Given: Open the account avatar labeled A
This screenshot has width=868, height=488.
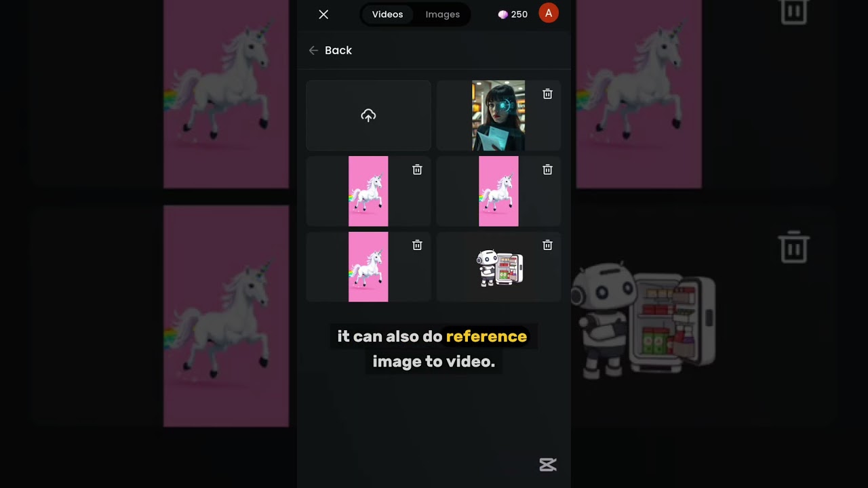Looking at the screenshot, I should tap(548, 14).
